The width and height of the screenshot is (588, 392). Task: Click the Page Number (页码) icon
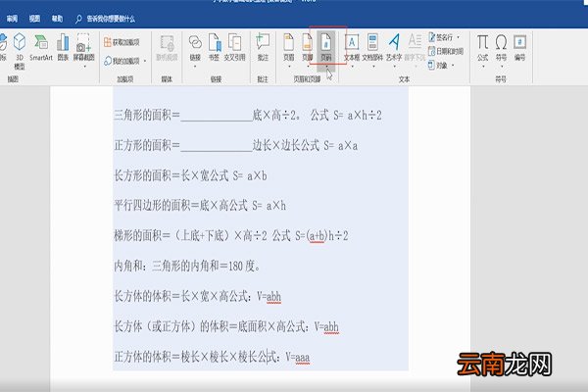pos(326,42)
